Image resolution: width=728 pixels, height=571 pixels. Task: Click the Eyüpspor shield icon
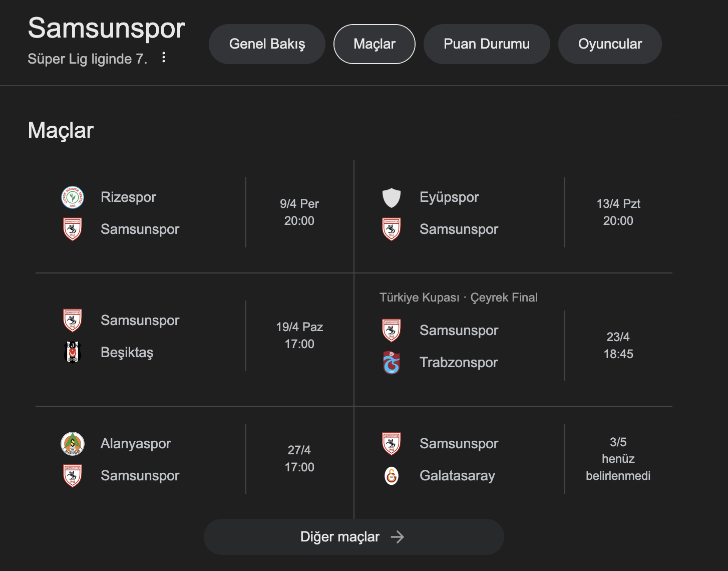392,197
